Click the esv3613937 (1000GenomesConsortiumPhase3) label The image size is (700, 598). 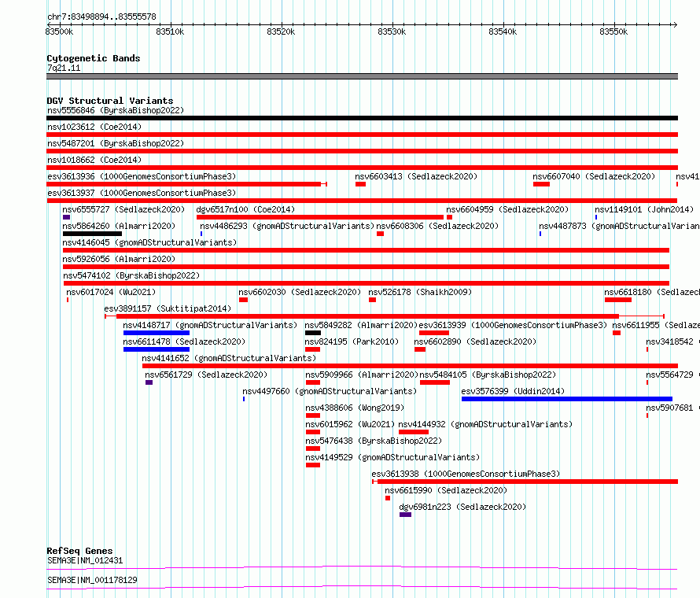142,193
